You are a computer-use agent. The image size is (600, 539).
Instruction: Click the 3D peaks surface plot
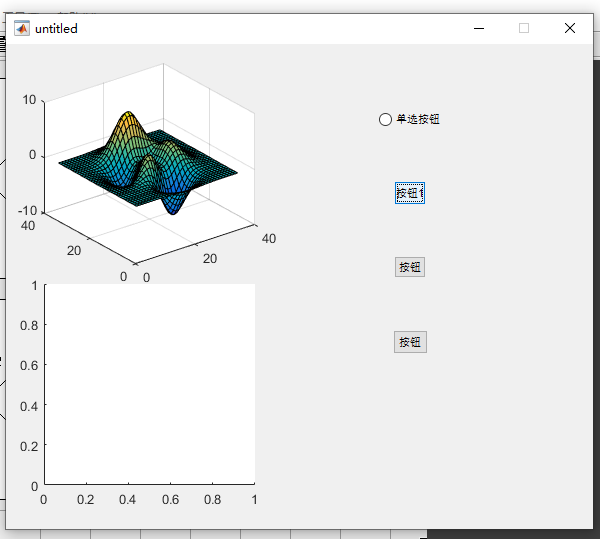click(x=148, y=163)
